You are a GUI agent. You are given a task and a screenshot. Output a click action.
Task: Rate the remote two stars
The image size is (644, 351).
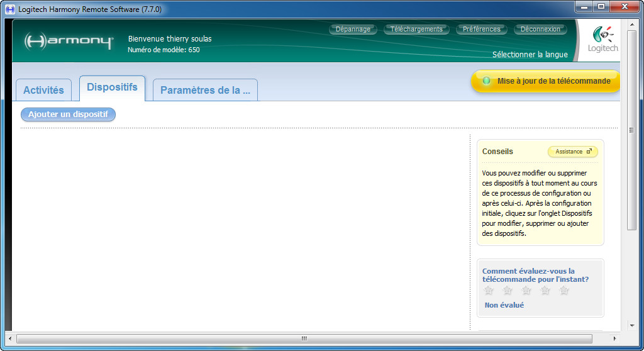(x=508, y=290)
